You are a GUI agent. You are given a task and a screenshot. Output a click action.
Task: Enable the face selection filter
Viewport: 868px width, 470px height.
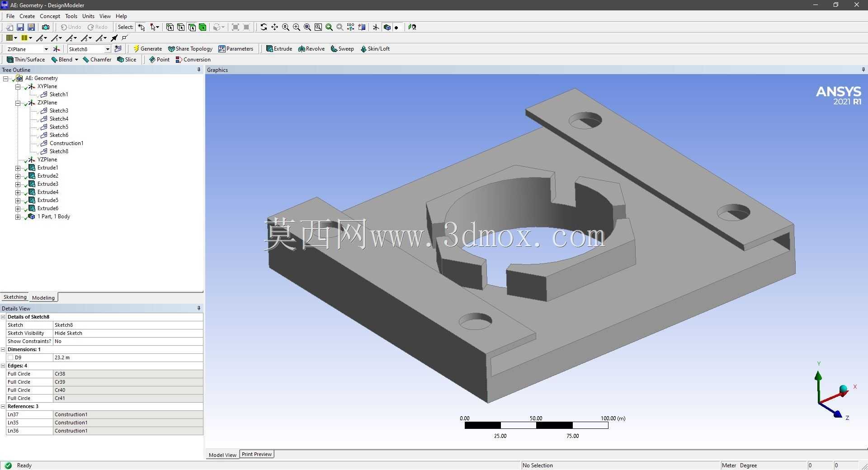(x=192, y=27)
